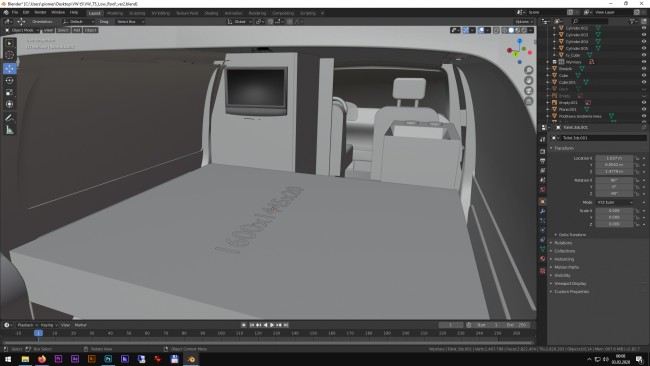
Task: Switch perspective/orthographic grid icon
Action: [529, 101]
